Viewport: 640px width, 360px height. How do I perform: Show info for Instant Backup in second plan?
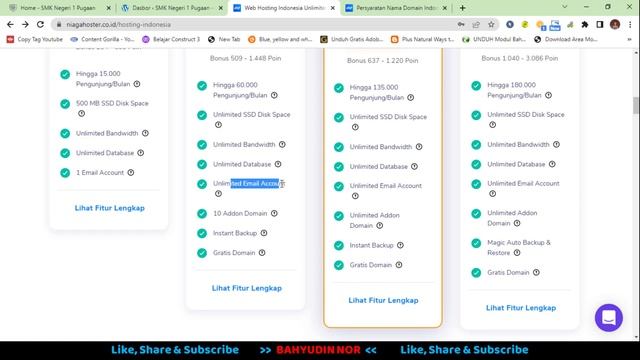coord(264,233)
